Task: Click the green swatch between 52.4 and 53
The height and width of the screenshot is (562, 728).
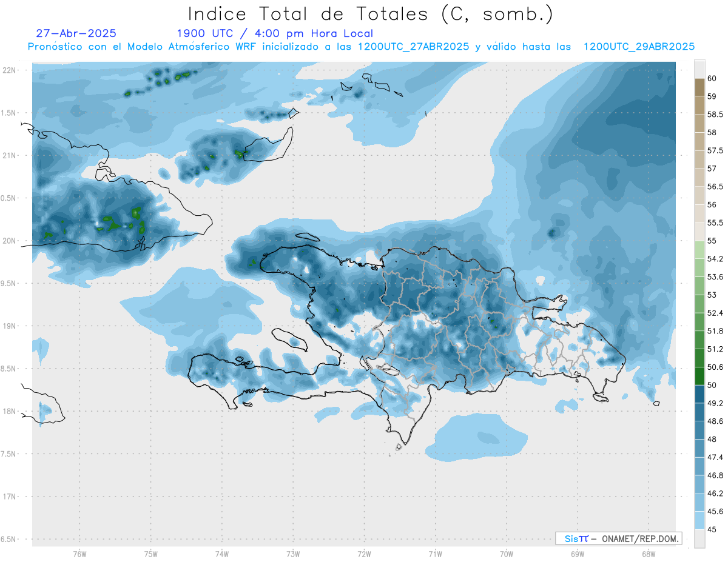Action: [x=699, y=304]
